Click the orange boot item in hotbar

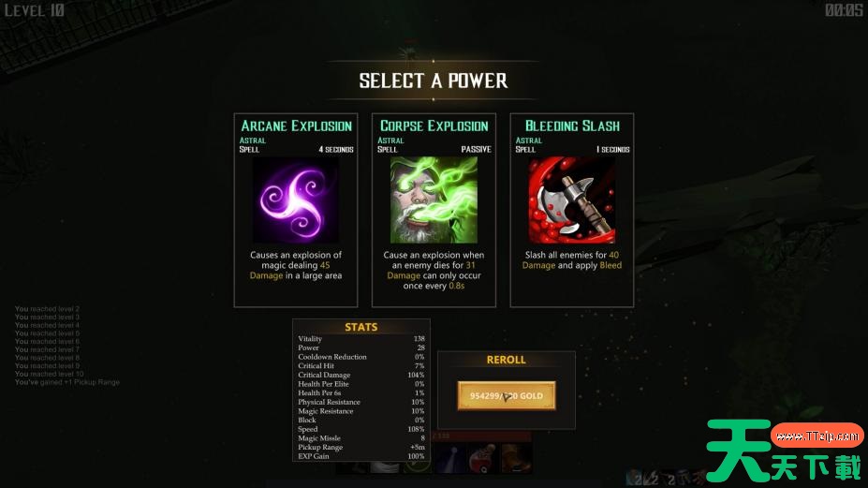tap(516, 458)
